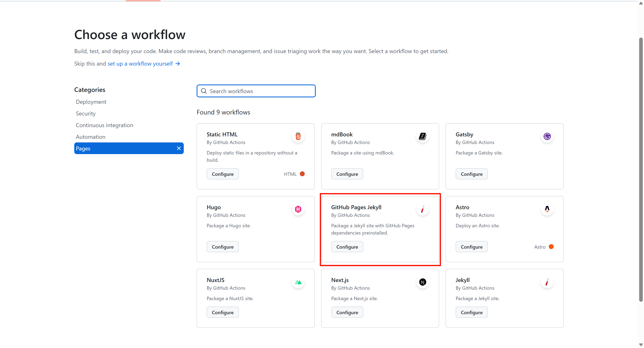644x348 pixels.
Task: Click the Jekyll card's test tube icon
Action: coord(547,282)
